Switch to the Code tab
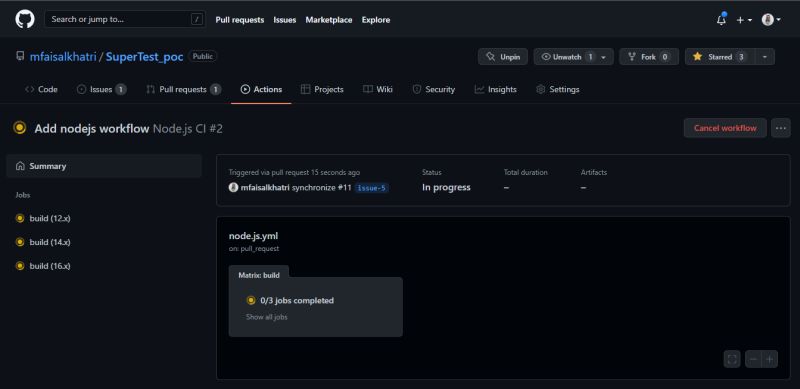The height and width of the screenshot is (389, 800). [41, 89]
